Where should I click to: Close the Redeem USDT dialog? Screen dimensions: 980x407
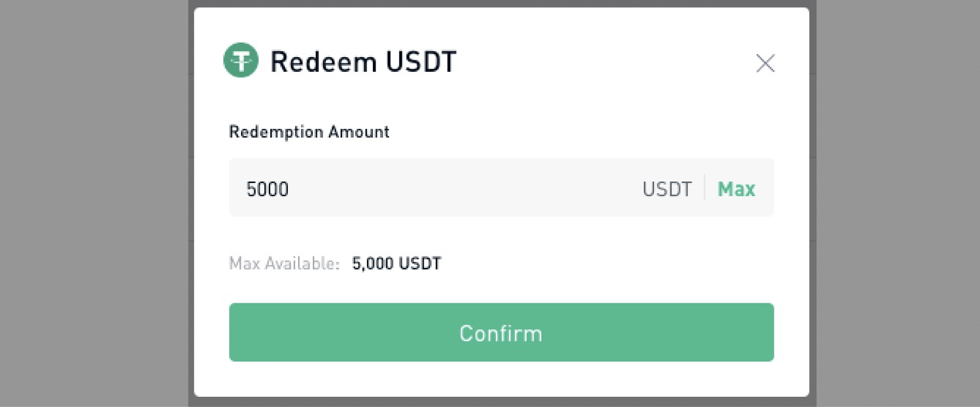[765, 63]
